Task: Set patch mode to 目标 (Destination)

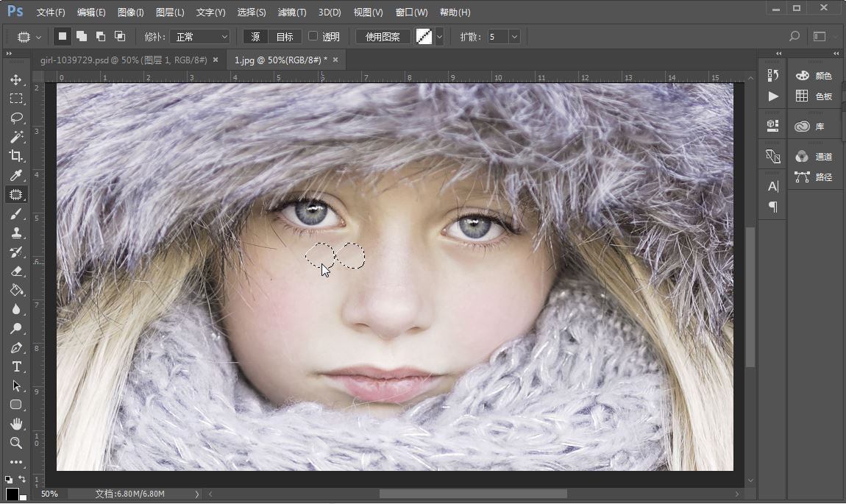Action: (x=284, y=37)
